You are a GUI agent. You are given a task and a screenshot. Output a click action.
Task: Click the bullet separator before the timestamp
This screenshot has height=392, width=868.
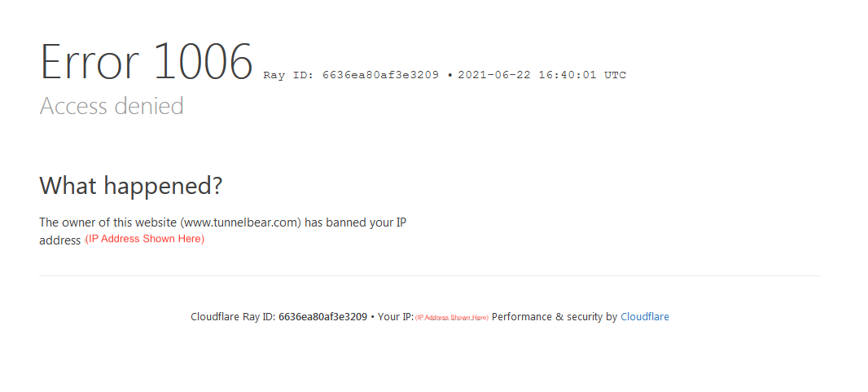coord(450,75)
